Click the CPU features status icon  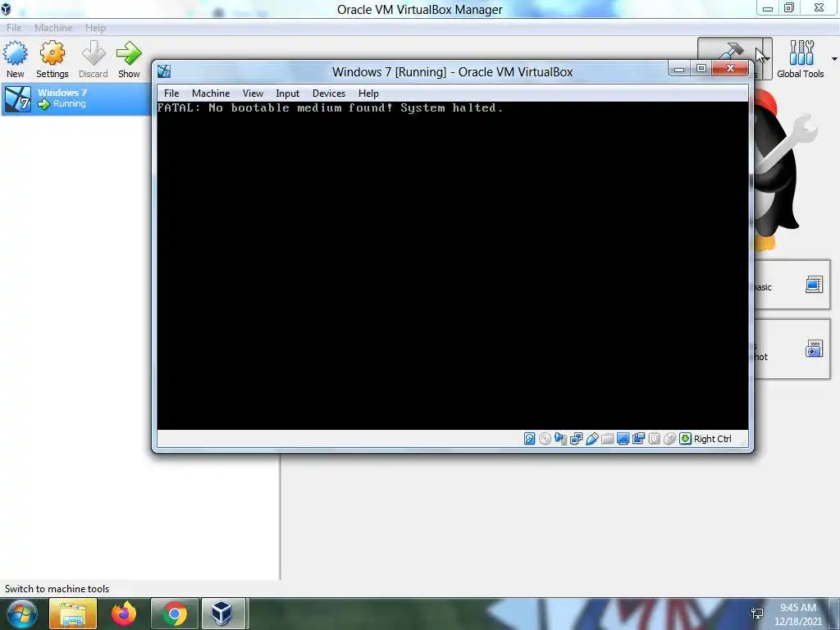[654, 439]
